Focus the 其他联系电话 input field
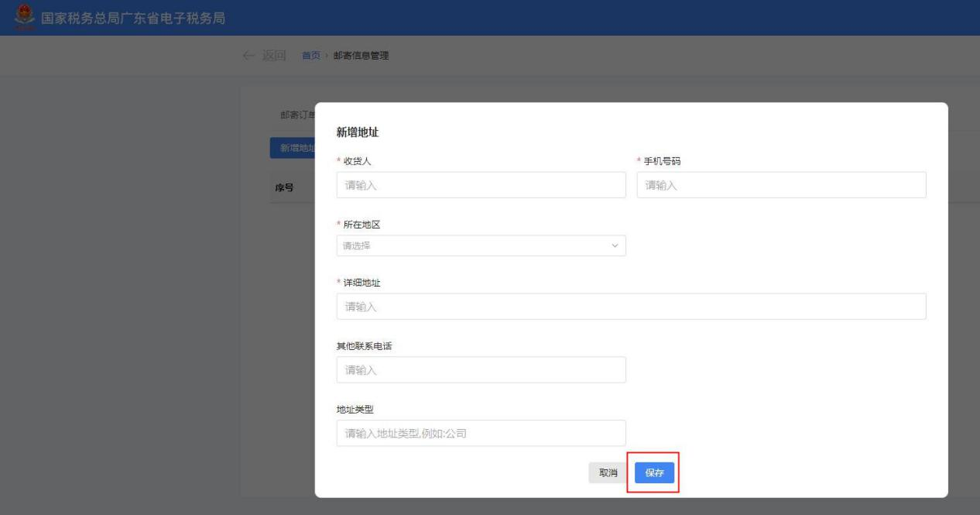This screenshot has width=980, height=515. 481,370
